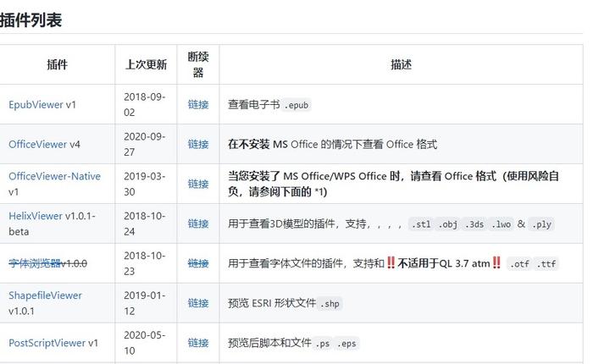Click 链接 in the PostScriptViewer row
Image resolution: width=593 pixels, height=364 pixels.
[x=198, y=343]
